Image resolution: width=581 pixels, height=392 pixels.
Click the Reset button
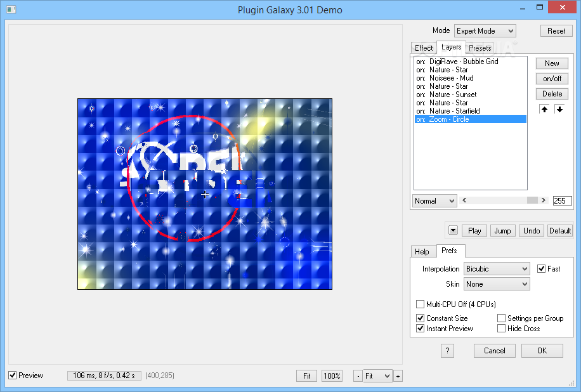coord(556,31)
